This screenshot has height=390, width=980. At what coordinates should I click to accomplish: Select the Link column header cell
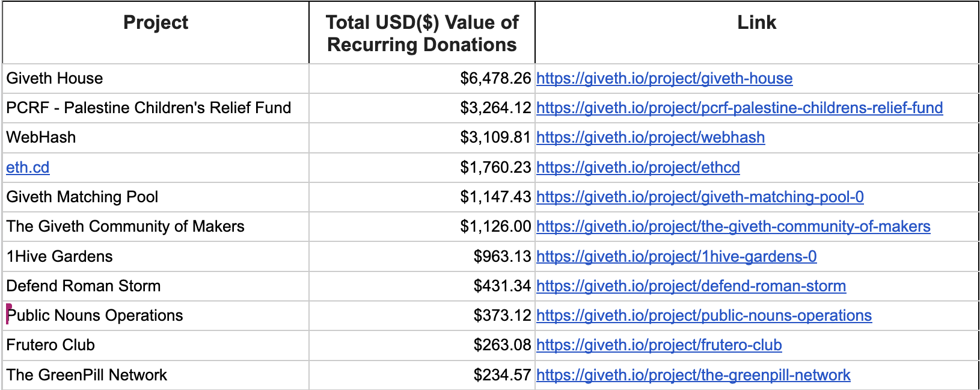point(756,32)
